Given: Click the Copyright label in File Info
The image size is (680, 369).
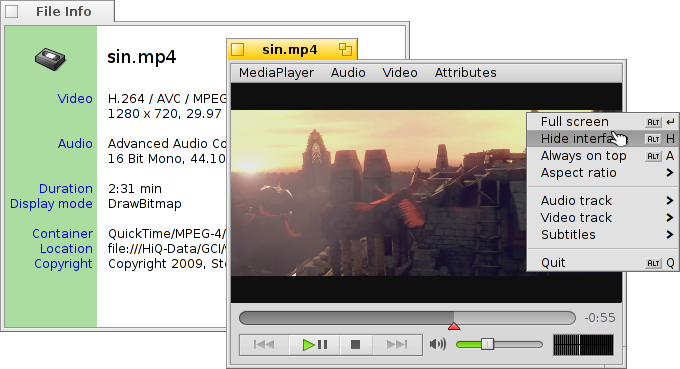Looking at the screenshot, I should (x=63, y=264).
